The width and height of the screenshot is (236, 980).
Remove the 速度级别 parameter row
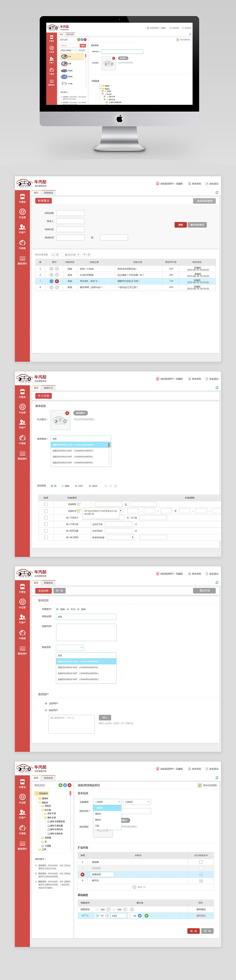point(83,874)
